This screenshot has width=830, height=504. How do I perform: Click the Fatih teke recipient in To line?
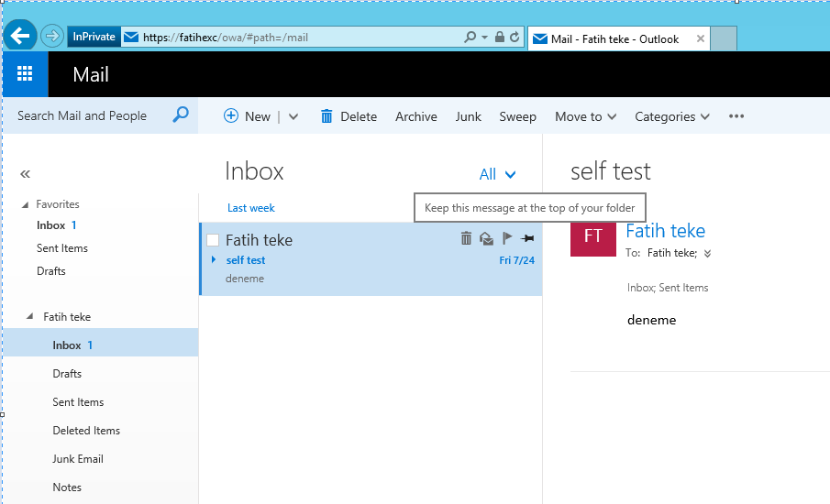672,253
